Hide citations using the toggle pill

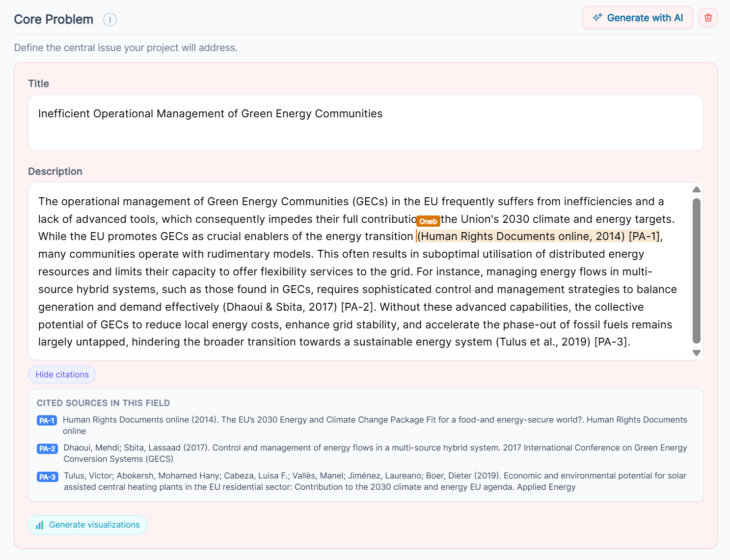click(x=62, y=374)
